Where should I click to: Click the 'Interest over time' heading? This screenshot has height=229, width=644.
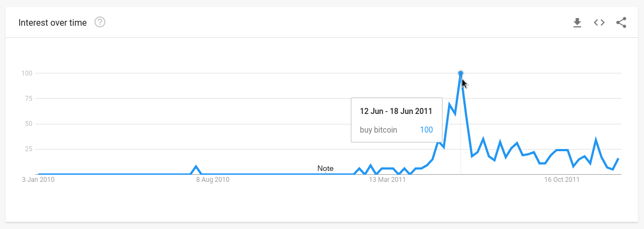(x=53, y=23)
